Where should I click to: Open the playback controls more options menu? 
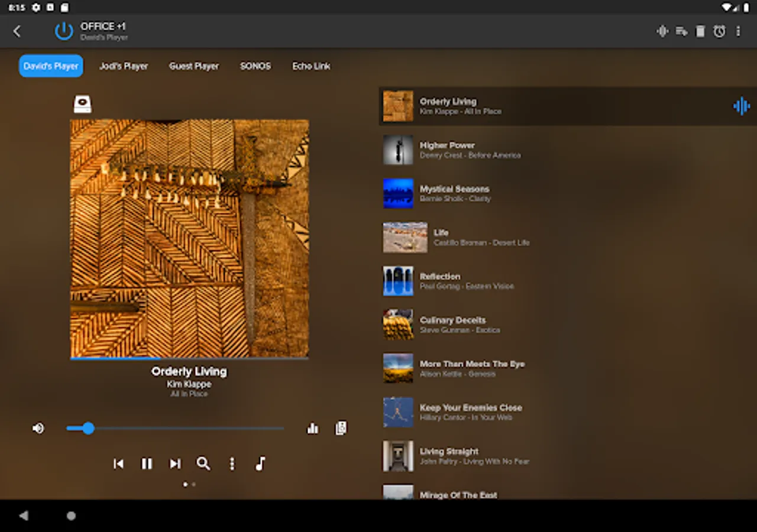232,464
